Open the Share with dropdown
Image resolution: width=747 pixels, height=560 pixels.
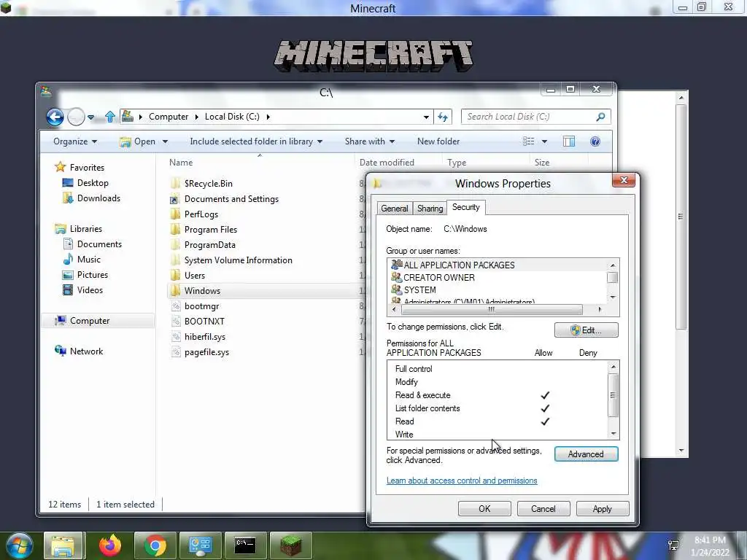(370, 141)
